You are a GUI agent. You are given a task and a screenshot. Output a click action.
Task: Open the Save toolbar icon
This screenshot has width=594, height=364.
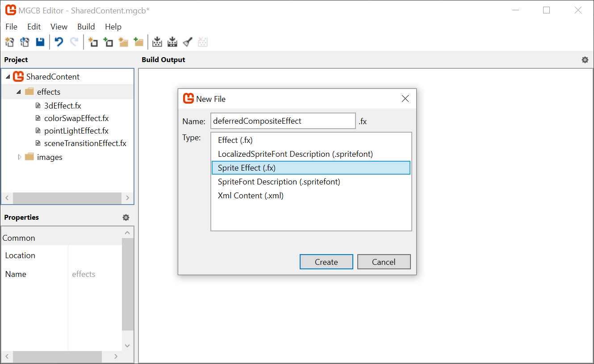click(40, 42)
